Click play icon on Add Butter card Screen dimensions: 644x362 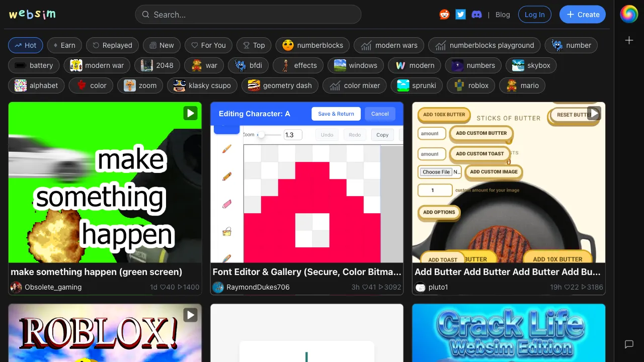pos(594,113)
